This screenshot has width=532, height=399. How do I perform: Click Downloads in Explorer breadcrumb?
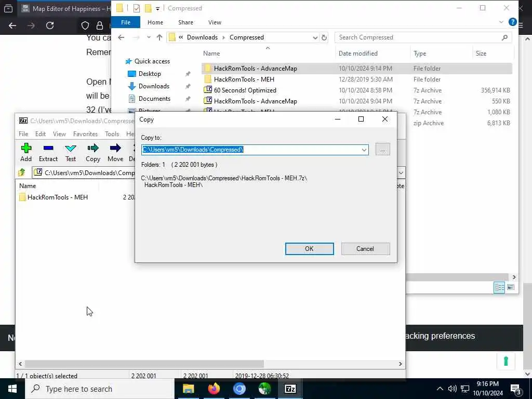(202, 37)
